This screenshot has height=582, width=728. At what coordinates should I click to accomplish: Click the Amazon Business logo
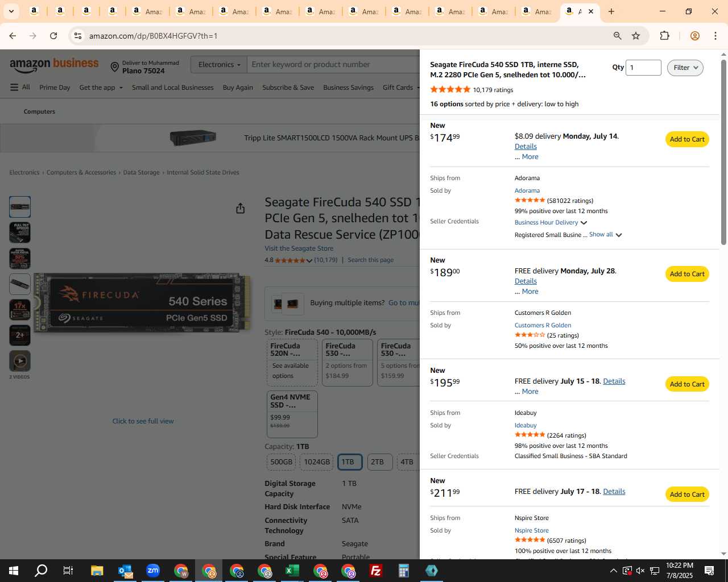coord(54,65)
